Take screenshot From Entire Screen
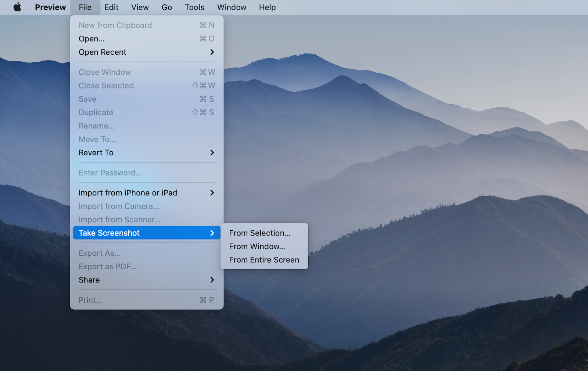This screenshot has width=588, height=371. point(264,260)
